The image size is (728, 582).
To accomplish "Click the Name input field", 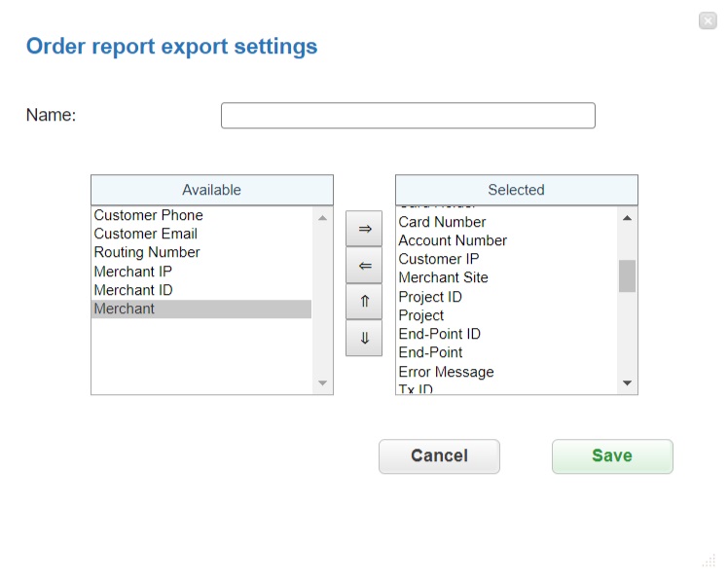I will [x=408, y=116].
